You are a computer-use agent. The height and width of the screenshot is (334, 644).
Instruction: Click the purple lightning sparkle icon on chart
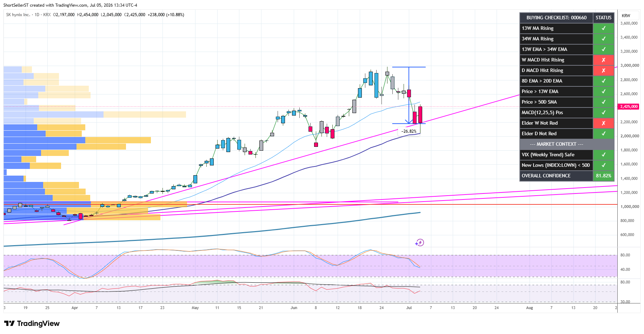pyautogui.click(x=419, y=242)
